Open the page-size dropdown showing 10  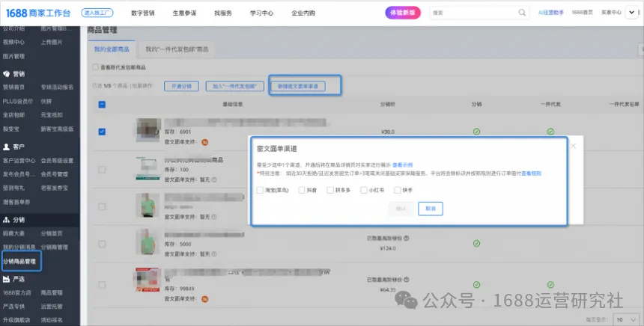tap(626, 319)
